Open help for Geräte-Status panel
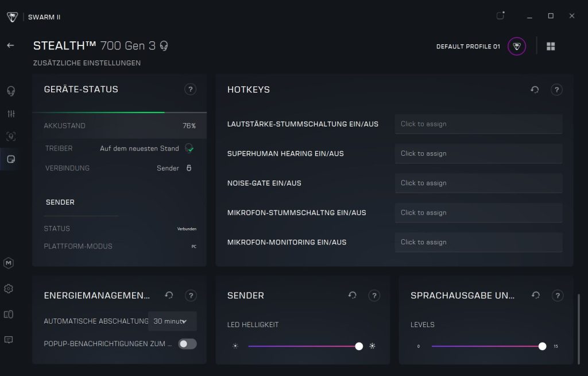Screen dimensions: 588x376 (191, 90)
